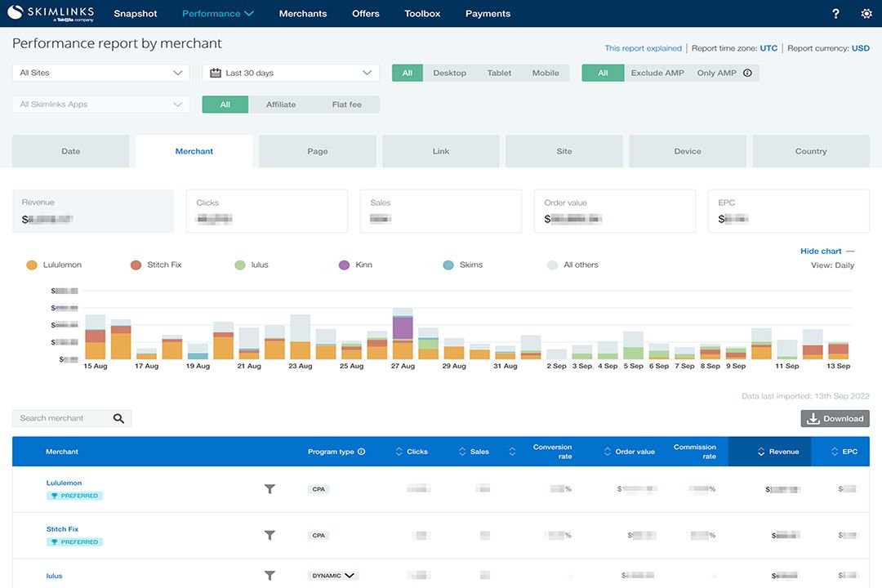The image size is (882, 588).
Task: Open settings via the gear icon
Action: 866,14
